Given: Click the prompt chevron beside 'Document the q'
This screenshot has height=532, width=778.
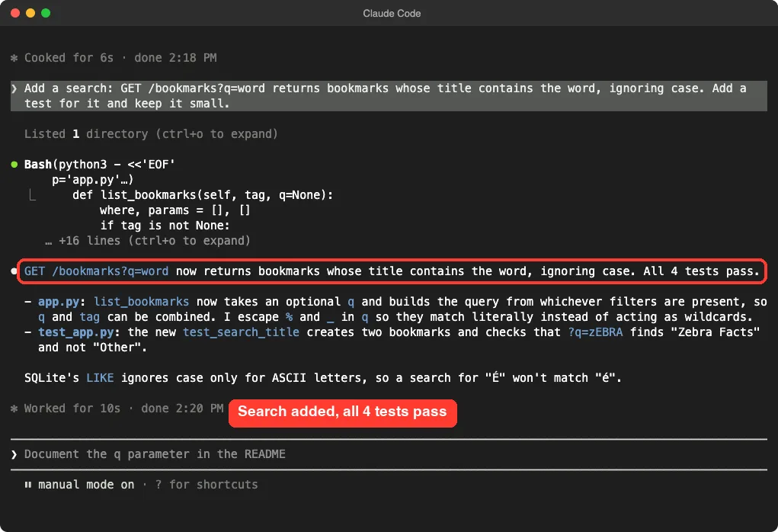Looking at the screenshot, I should tap(14, 454).
